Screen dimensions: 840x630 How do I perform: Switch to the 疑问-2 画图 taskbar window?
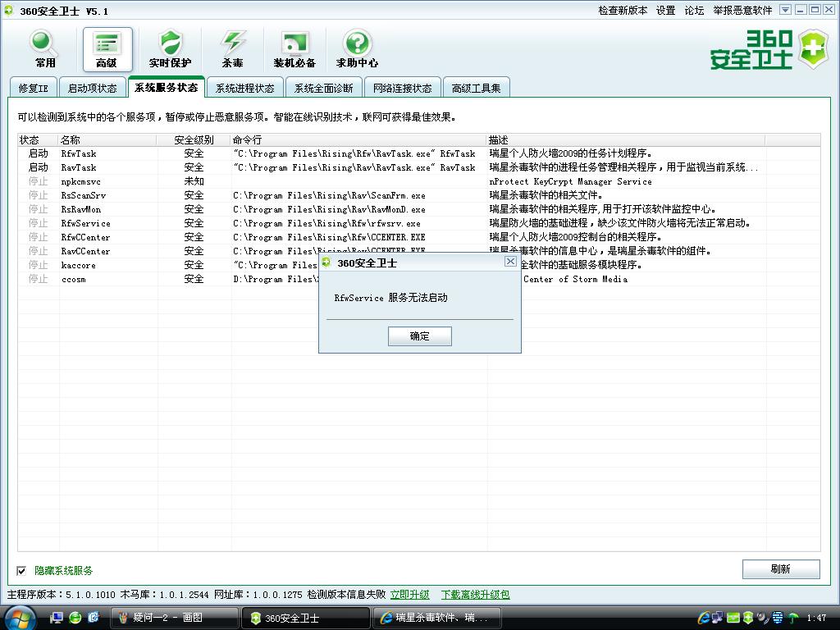(174, 618)
